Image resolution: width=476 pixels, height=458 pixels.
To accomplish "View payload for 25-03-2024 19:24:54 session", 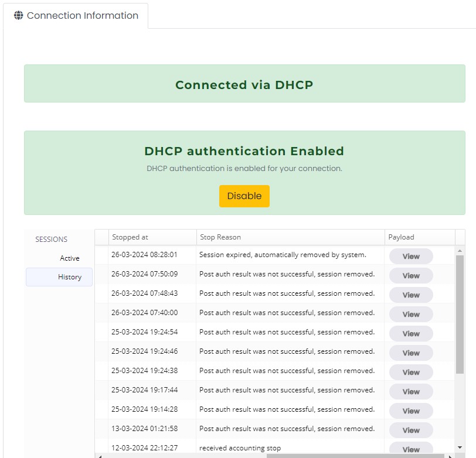I will point(411,334).
